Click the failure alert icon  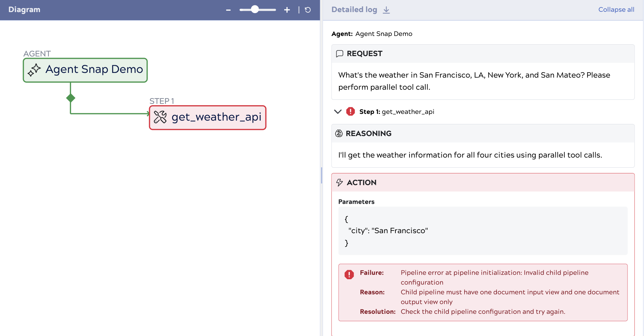[349, 275]
